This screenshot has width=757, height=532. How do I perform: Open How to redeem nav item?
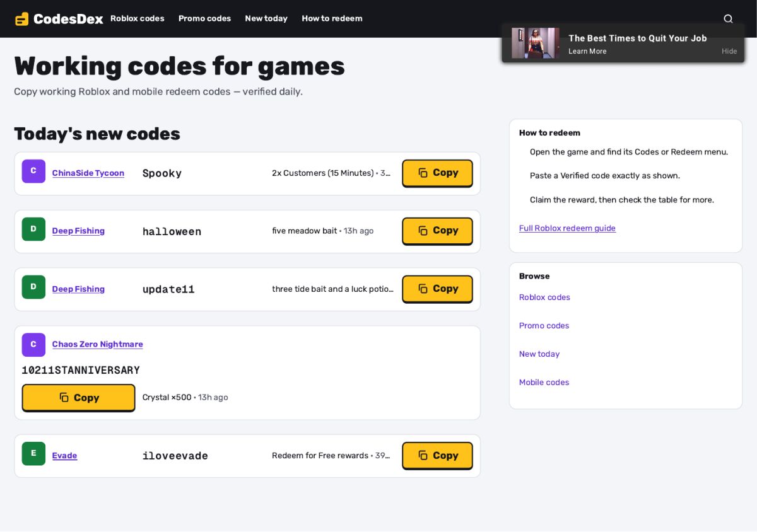pos(332,19)
